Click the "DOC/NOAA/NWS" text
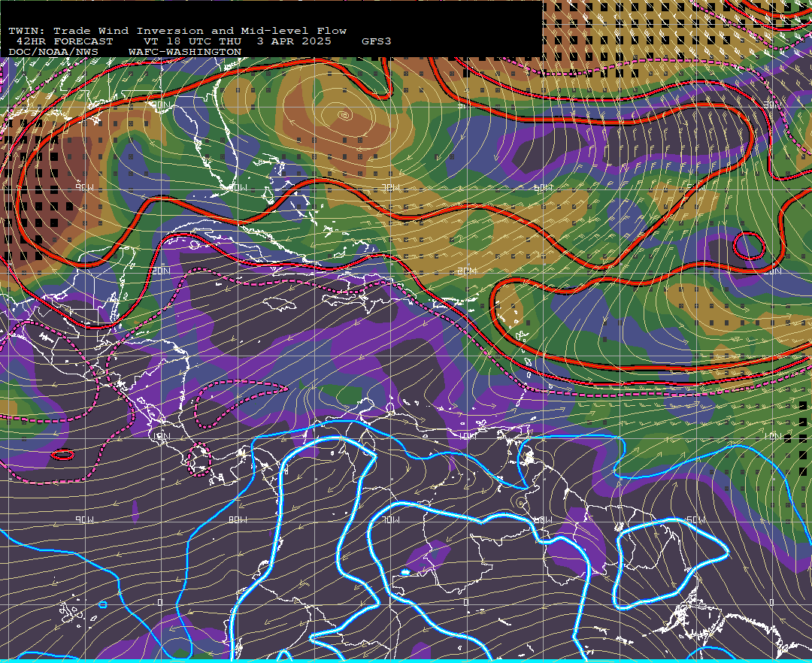This screenshot has width=812, height=663. (53, 52)
